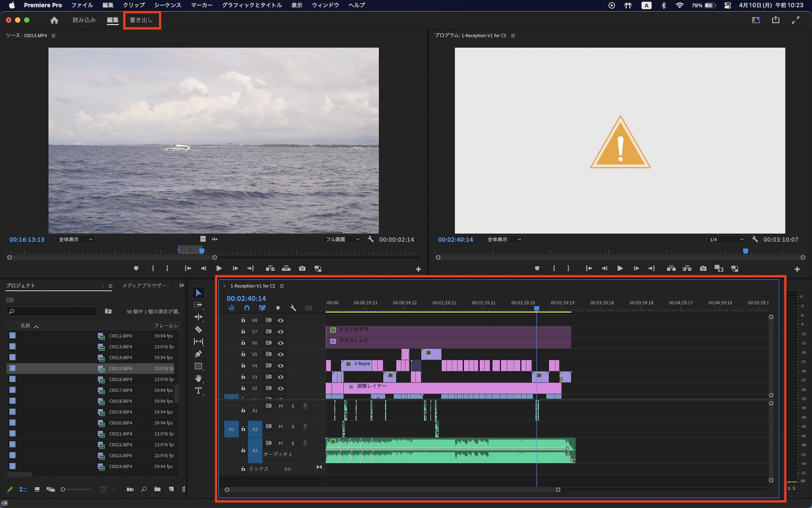This screenshot has height=508, width=812.
Task: Select the Razor tool in the toolbar
Action: click(199, 330)
